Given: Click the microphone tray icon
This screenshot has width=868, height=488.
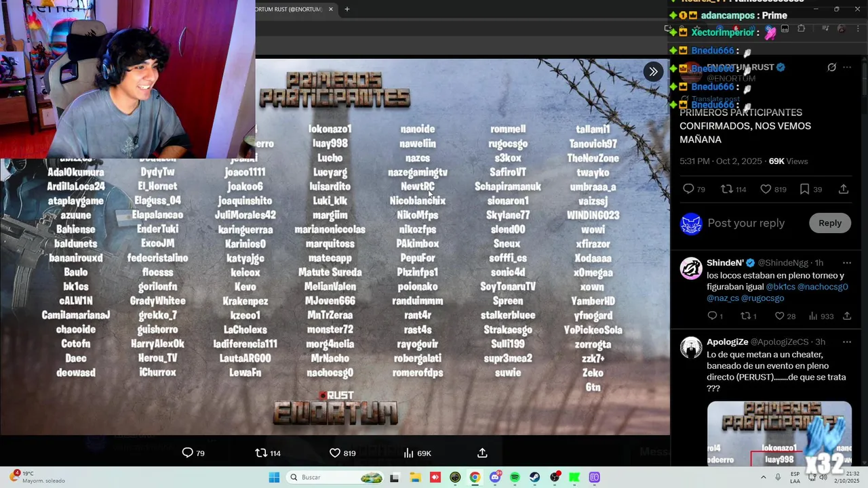Looking at the screenshot, I should pyautogui.click(x=779, y=477).
